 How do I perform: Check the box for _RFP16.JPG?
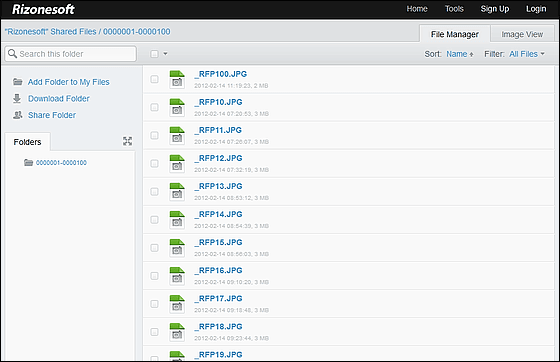coord(154,276)
